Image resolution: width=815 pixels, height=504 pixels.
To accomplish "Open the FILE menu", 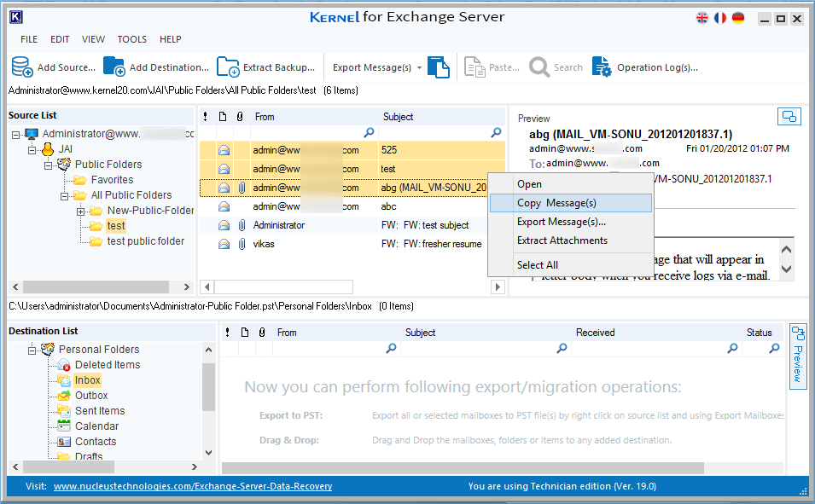I will (29, 39).
